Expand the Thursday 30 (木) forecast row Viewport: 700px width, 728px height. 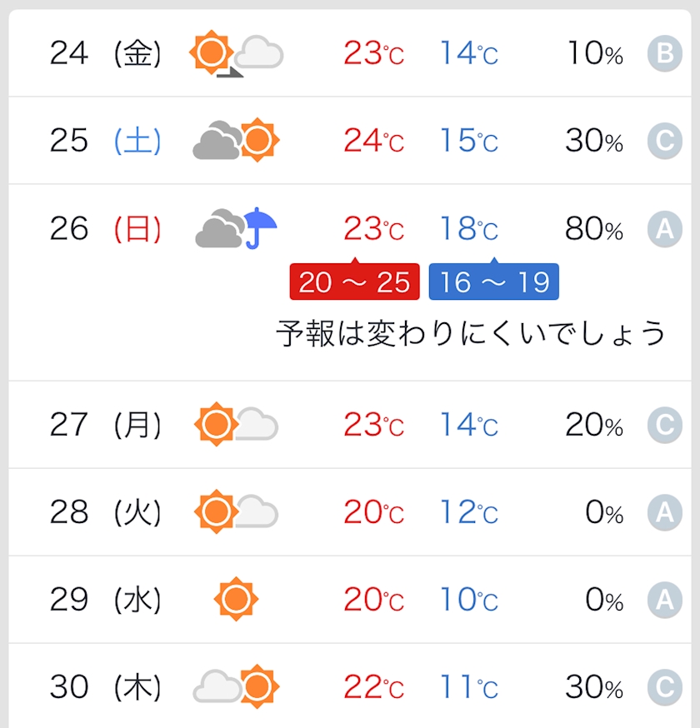point(83,686)
